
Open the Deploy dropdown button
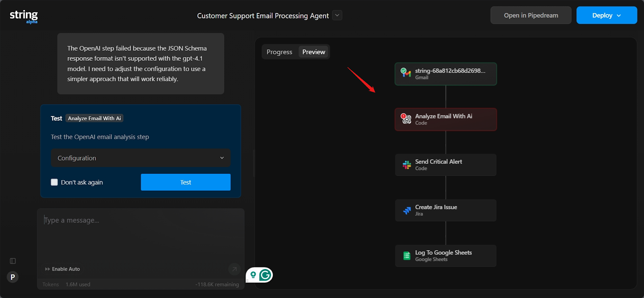pos(607,15)
